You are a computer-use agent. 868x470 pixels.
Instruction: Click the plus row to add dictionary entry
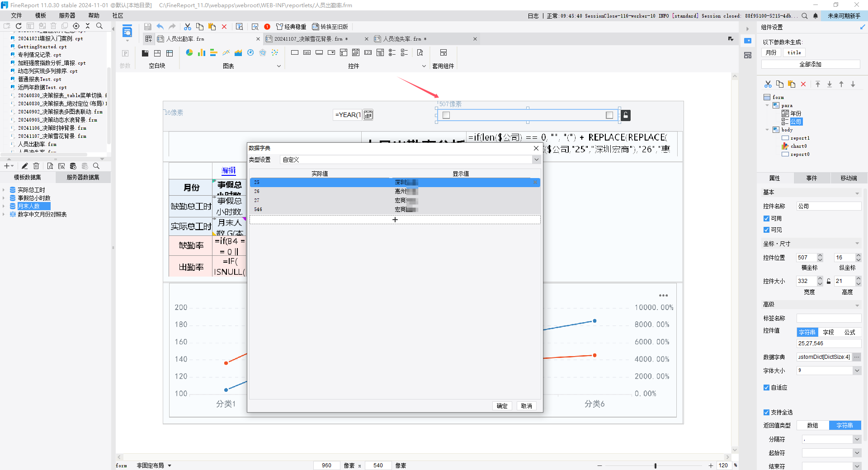click(x=395, y=220)
